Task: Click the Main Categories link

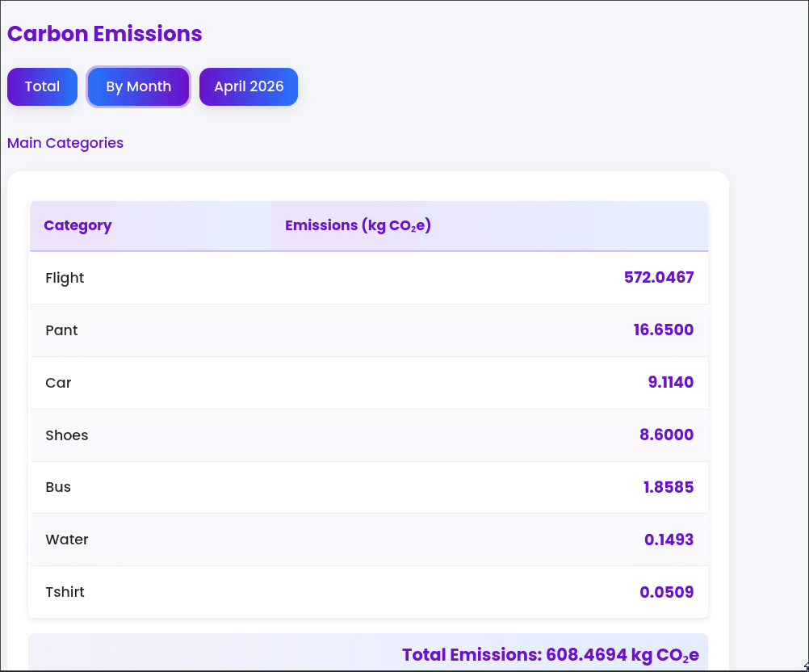Action: pyautogui.click(x=65, y=143)
